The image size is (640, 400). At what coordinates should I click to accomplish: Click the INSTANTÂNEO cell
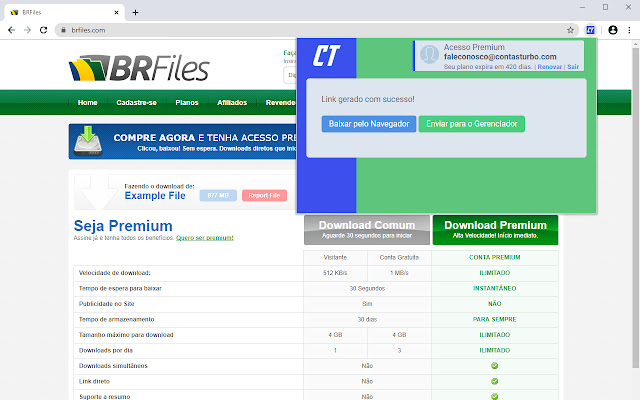pyautogui.click(x=494, y=288)
